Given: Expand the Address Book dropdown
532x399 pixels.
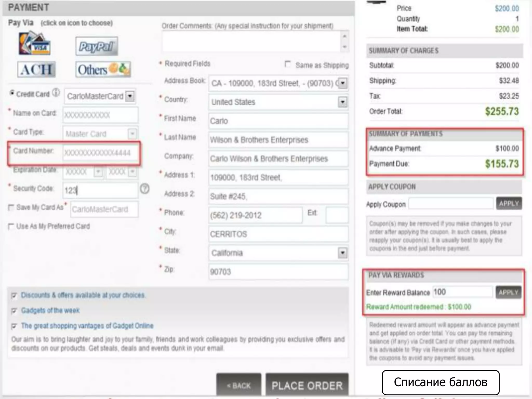Looking at the screenshot, I should (343, 83).
